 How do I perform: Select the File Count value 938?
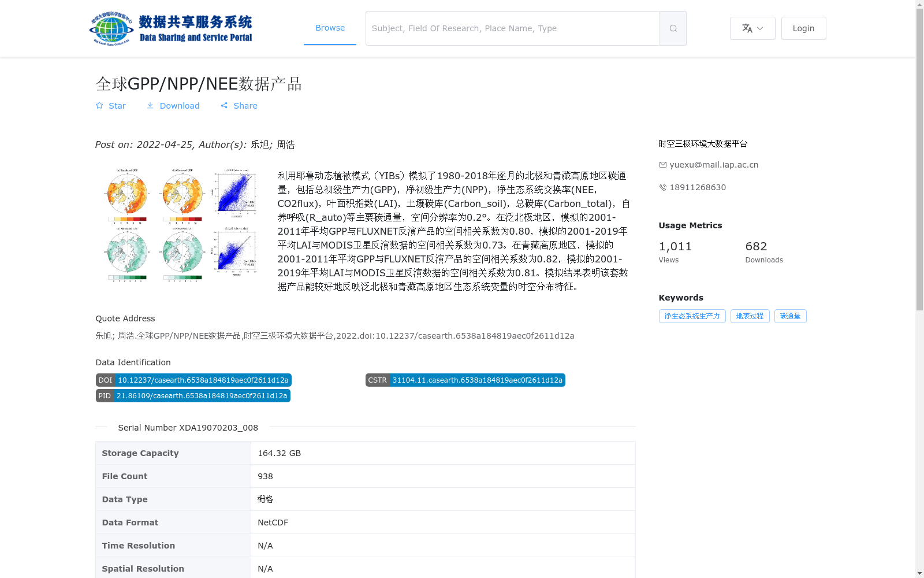point(265,476)
